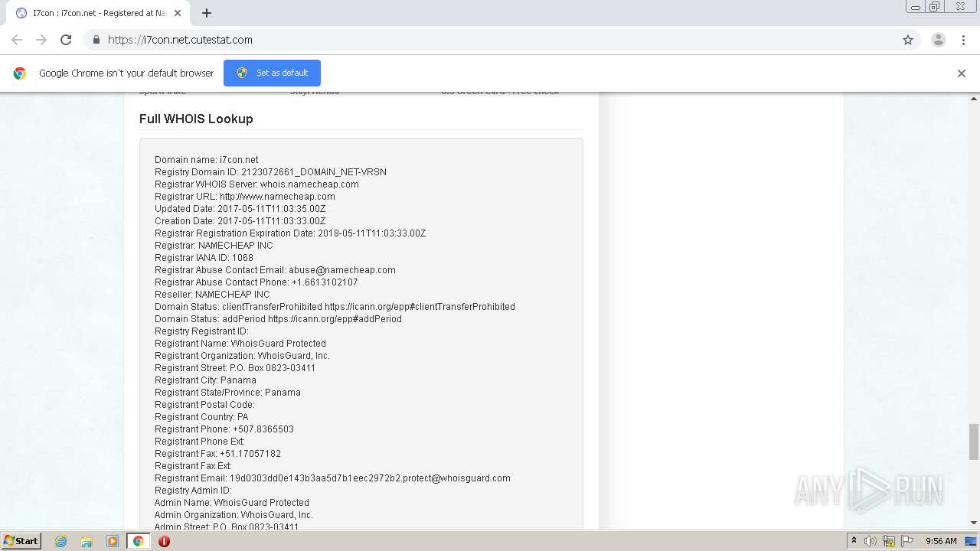Viewport: 980px width, 551px height.
Task: Click Registrar WHOIS Server line
Action: pyautogui.click(x=256, y=184)
